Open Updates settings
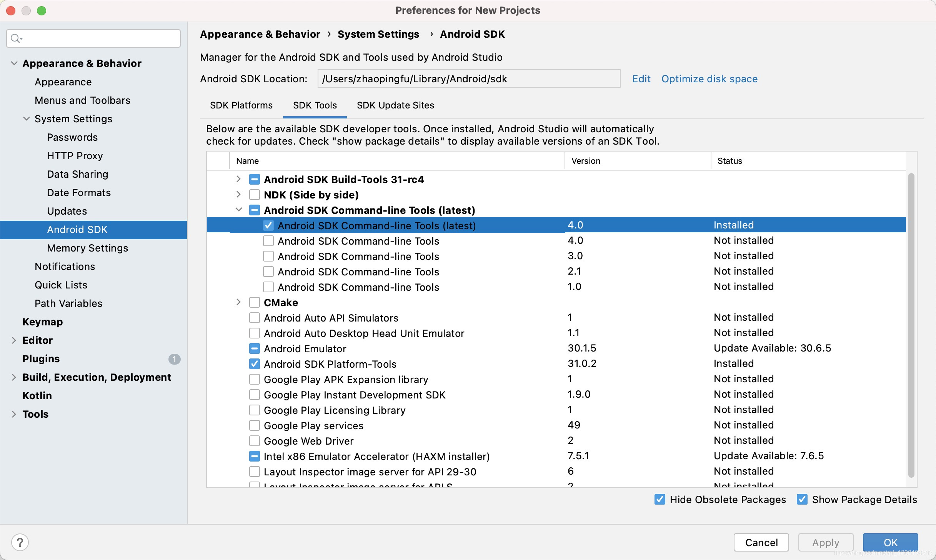The image size is (936, 560). point(67,211)
